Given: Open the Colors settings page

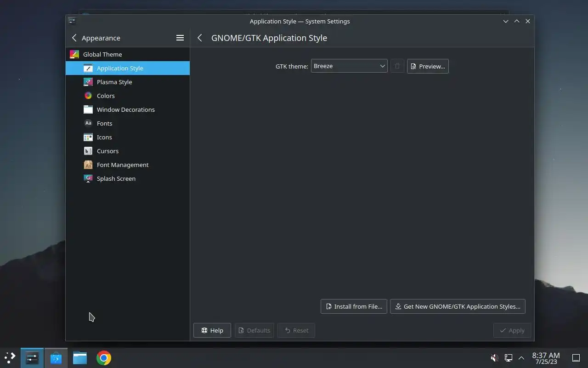Looking at the screenshot, I should (128, 96).
